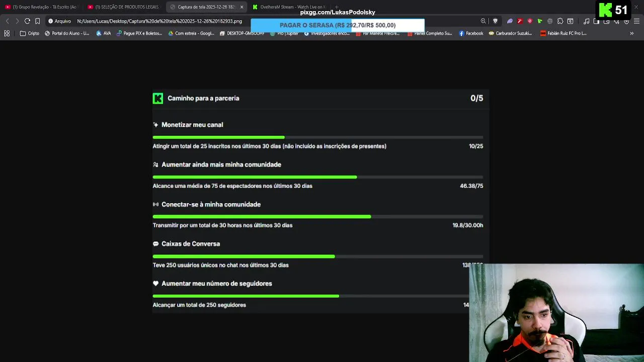This screenshot has height=362, width=644.
Task: Open the AVA bookmark
Action: click(x=103, y=33)
